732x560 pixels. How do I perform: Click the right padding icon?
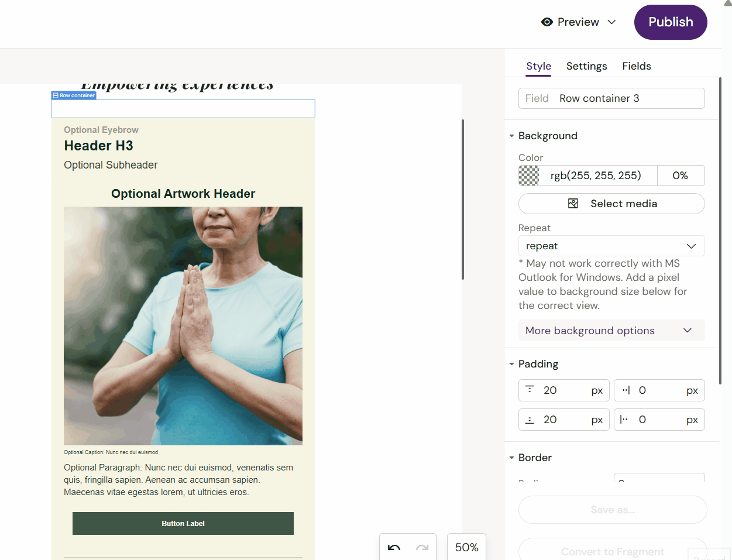tap(626, 390)
